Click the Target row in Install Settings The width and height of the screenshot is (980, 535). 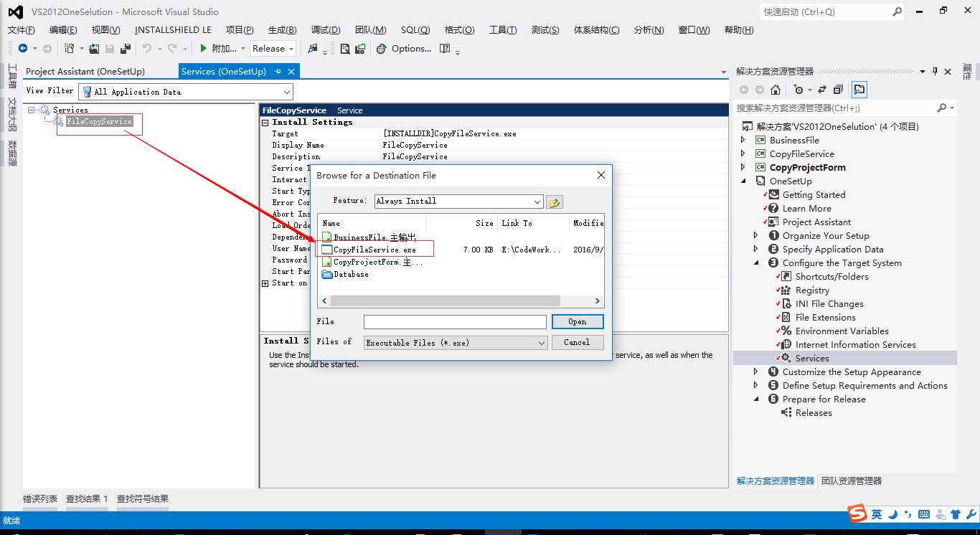(495, 134)
